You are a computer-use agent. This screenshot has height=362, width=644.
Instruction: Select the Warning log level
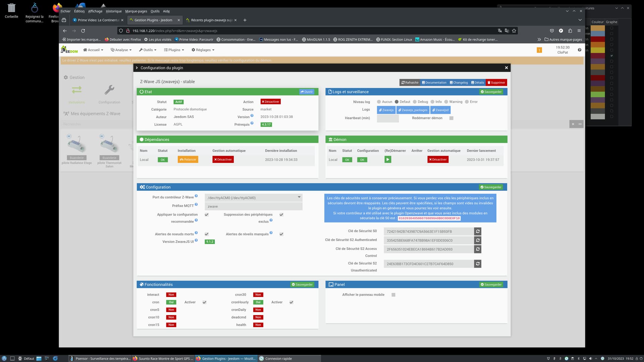(446, 102)
